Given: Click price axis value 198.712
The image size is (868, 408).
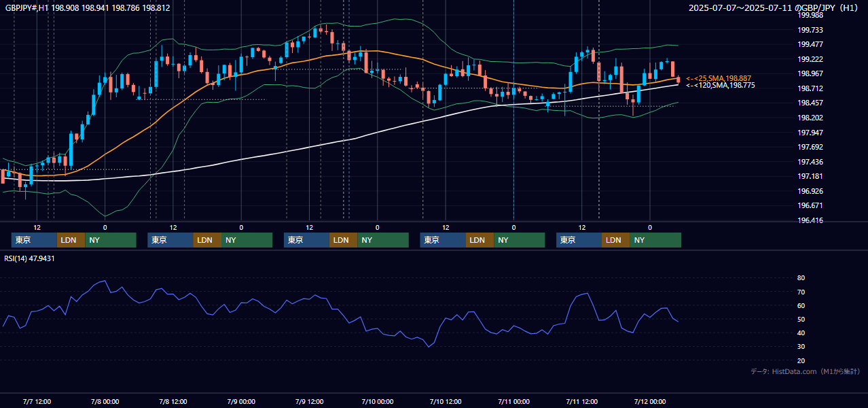Looking at the screenshot, I should (810, 88).
